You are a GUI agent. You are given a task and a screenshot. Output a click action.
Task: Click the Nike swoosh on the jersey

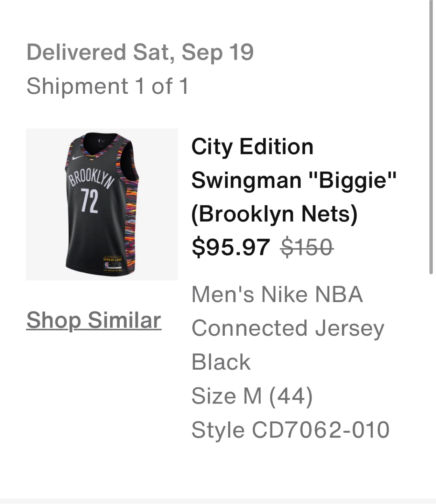(x=77, y=157)
